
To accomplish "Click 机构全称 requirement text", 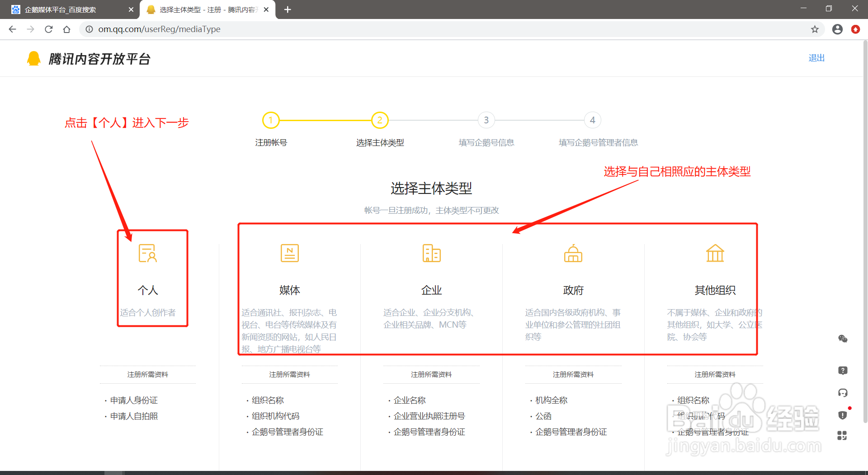I will (x=552, y=400).
